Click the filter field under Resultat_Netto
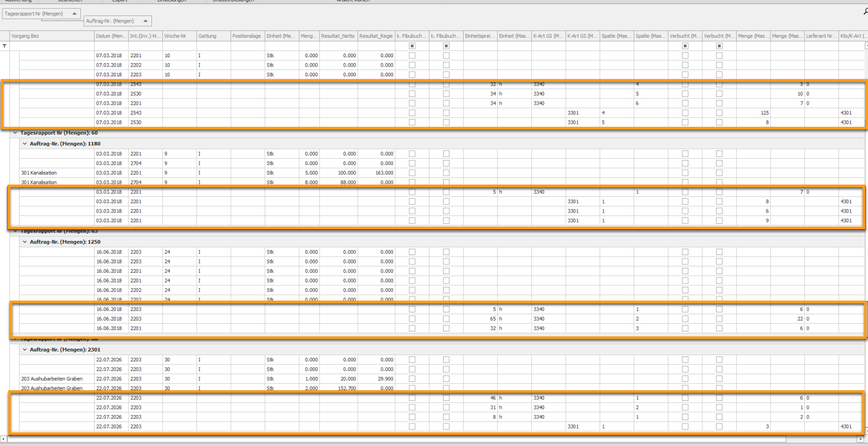Image resolution: width=868 pixels, height=446 pixels. (x=339, y=46)
